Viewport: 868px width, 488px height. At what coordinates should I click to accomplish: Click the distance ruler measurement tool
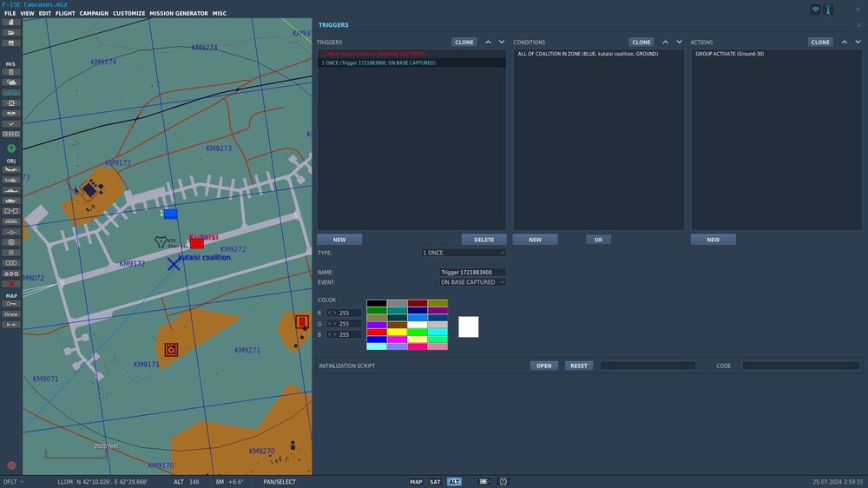(11, 325)
